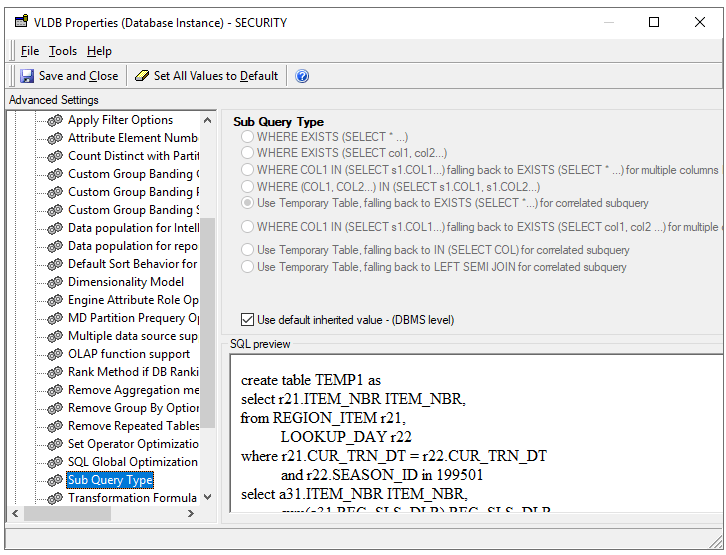Open the Tools menu

point(62,51)
